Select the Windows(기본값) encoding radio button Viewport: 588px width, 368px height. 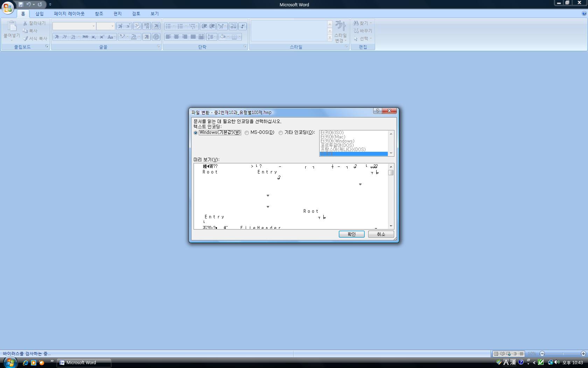(x=196, y=133)
